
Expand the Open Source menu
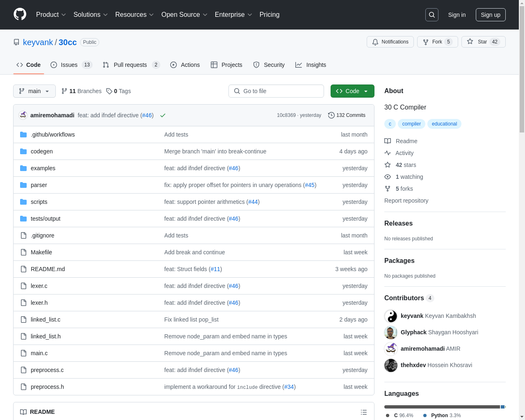click(x=184, y=15)
